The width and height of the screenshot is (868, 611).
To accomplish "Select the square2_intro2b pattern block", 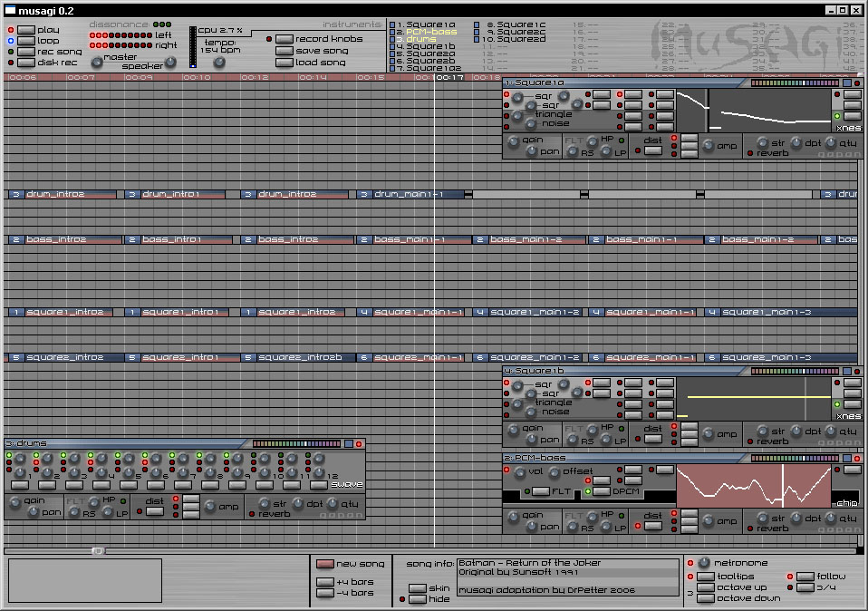I will pyautogui.click(x=299, y=357).
